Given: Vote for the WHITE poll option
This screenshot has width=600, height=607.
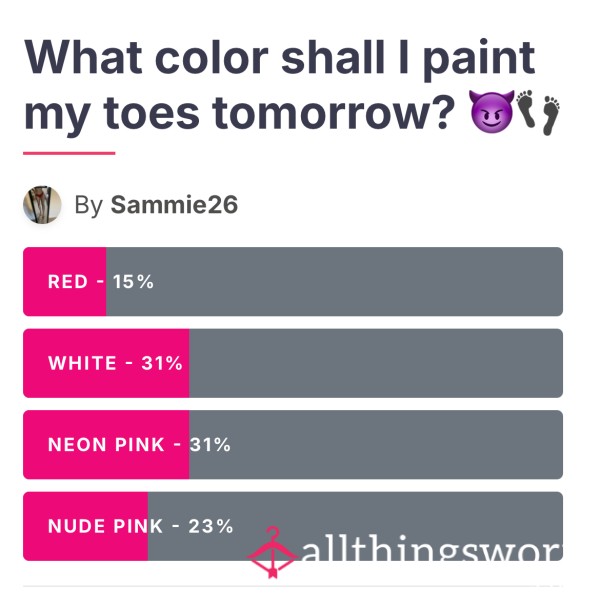Looking at the screenshot, I should coord(293,363).
